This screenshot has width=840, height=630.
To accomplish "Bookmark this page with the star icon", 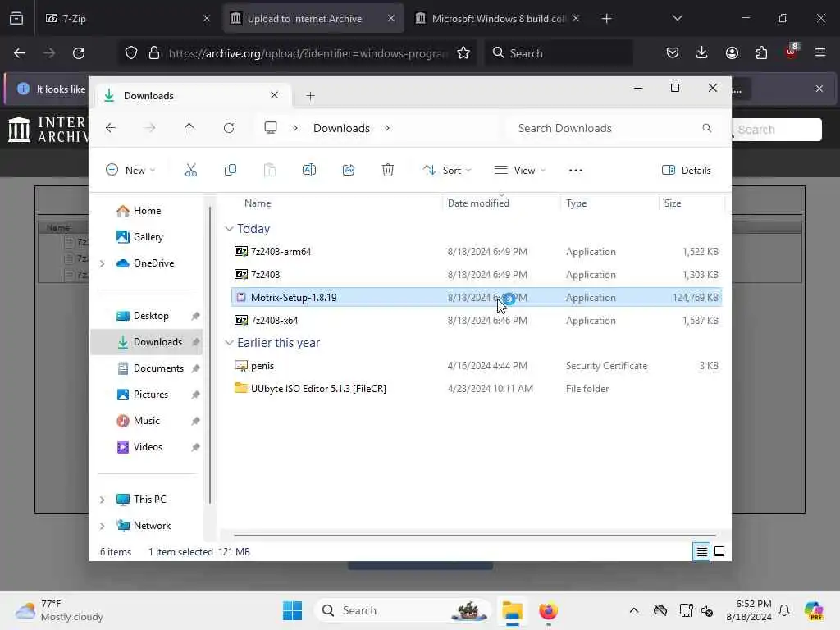I will 463,53.
